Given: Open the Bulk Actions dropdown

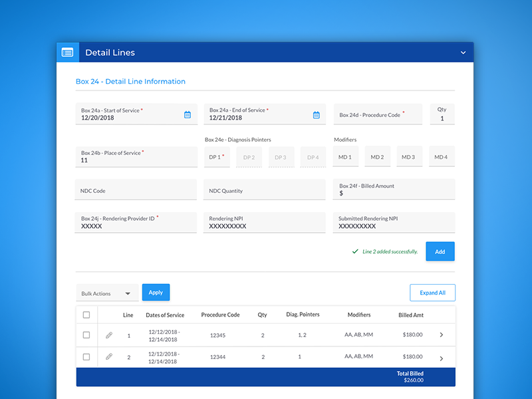Looking at the screenshot, I should [106, 293].
